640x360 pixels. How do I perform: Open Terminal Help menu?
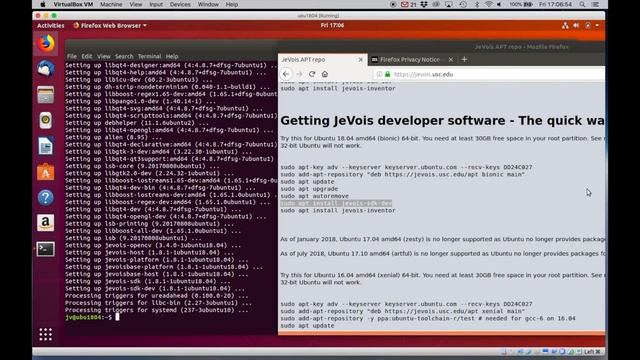coord(172,56)
